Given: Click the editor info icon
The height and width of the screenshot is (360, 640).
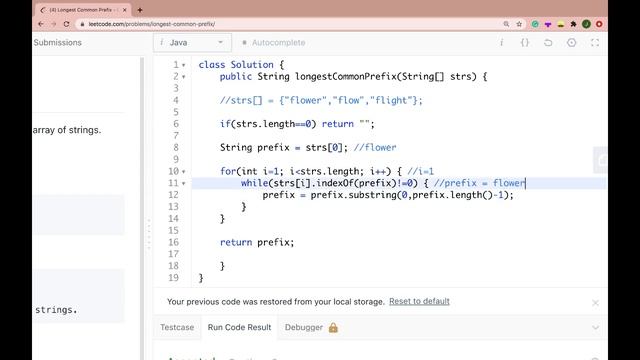Looking at the screenshot, I should click(x=502, y=42).
